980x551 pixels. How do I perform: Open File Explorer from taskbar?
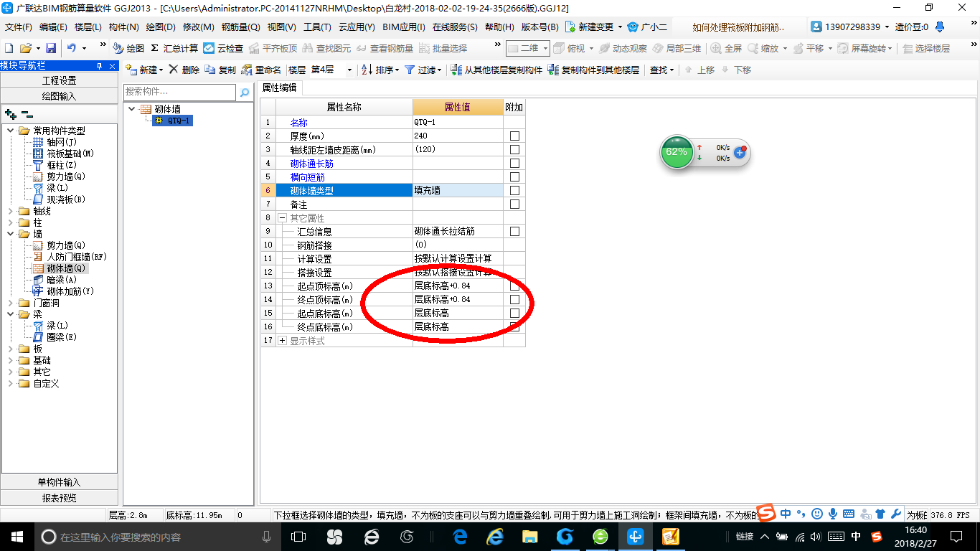click(x=529, y=536)
